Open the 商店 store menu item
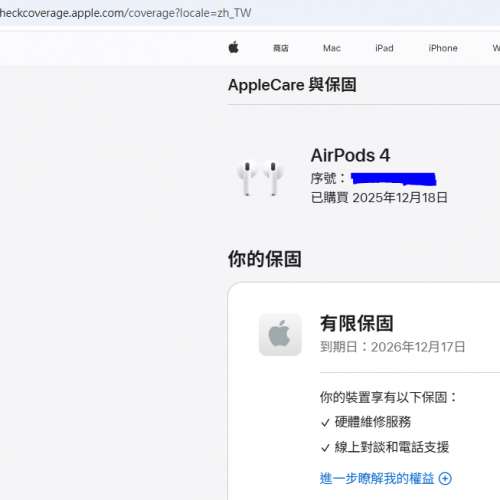Image resolution: width=500 pixels, height=500 pixels. click(281, 48)
